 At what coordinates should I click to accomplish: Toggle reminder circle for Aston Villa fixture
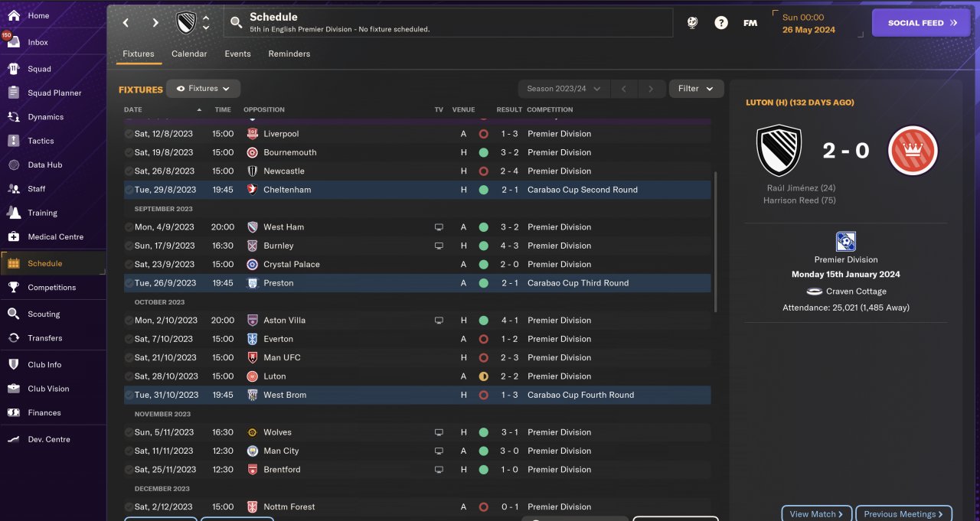(x=129, y=321)
